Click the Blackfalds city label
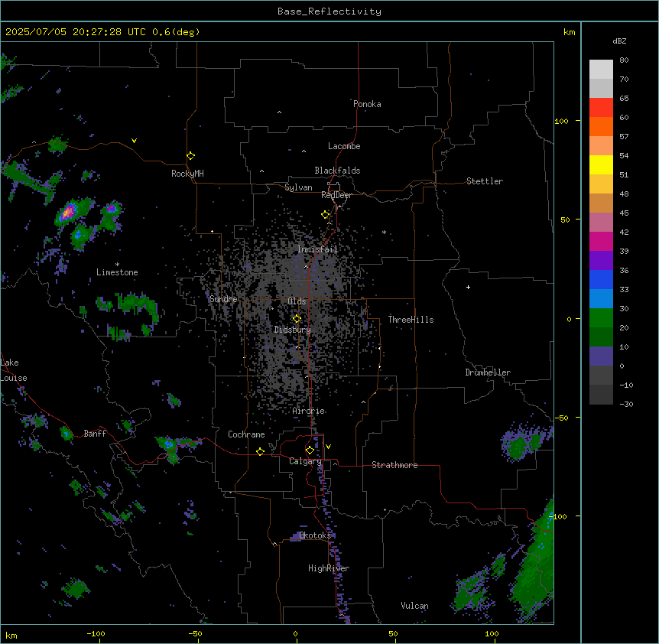This screenshot has height=644, width=659. pyautogui.click(x=337, y=171)
